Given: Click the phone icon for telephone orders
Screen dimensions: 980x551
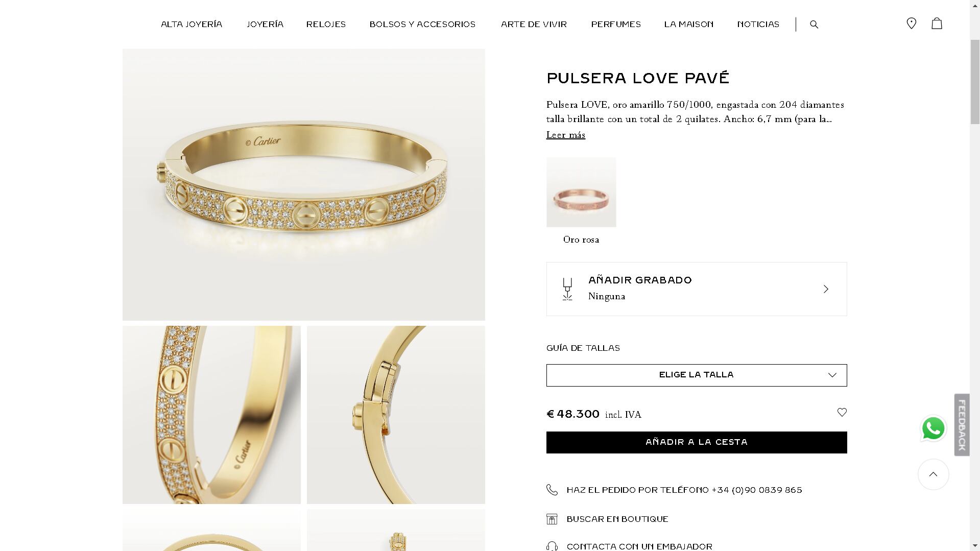Looking at the screenshot, I should (x=552, y=490).
